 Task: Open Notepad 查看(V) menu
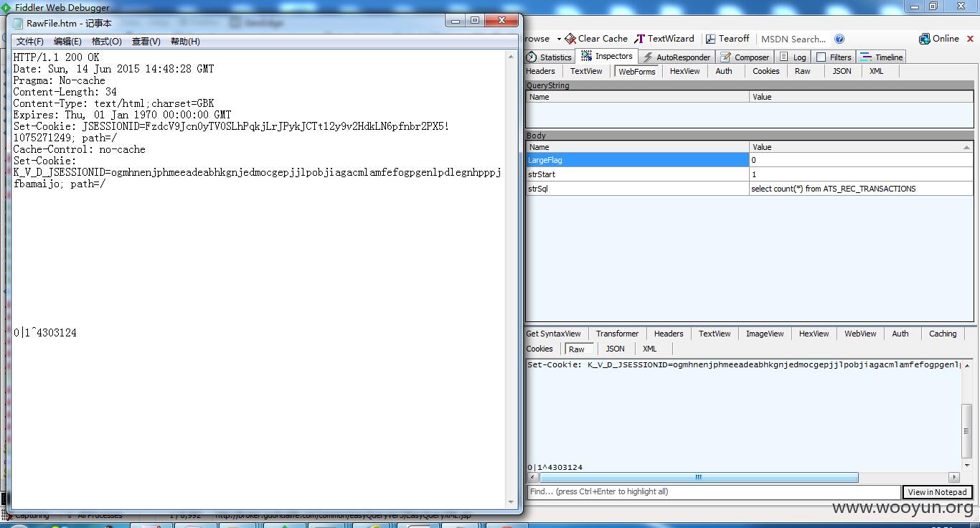tap(146, 42)
